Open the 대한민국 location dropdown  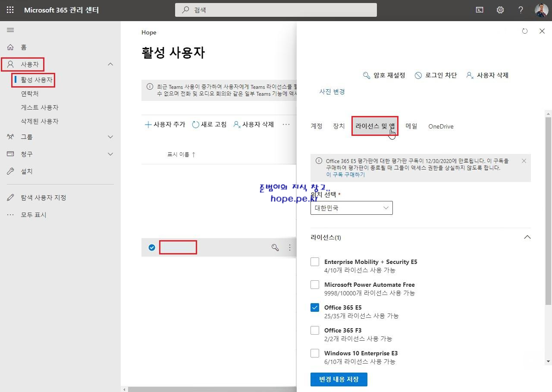pos(351,208)
